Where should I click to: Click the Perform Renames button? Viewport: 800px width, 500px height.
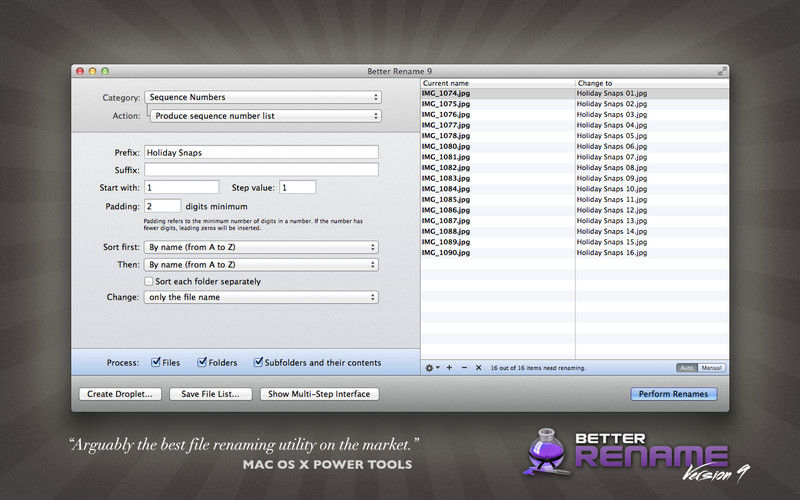[673, 394]
